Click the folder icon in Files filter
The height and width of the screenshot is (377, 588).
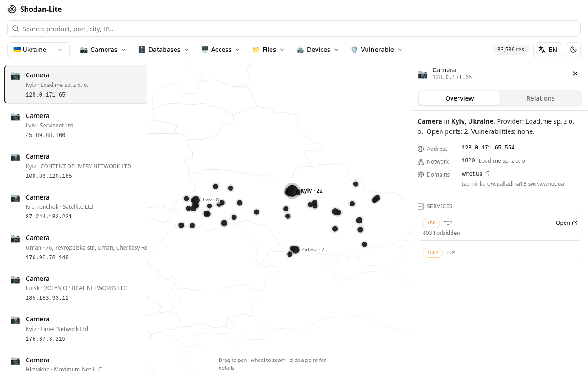click(256, 50)
